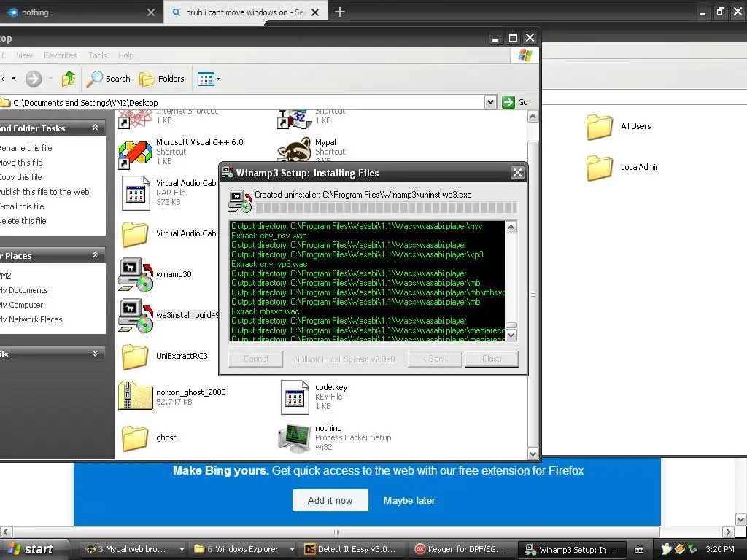747x560 pixels.
Task: Close the 'bruh i cant move windows' tab
Action: tap(315, 12)
